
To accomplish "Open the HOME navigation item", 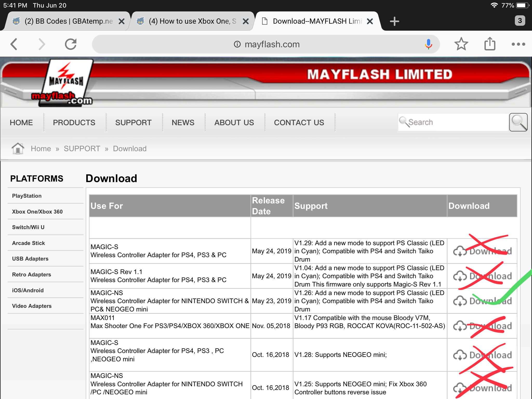I will click(21, 122).
